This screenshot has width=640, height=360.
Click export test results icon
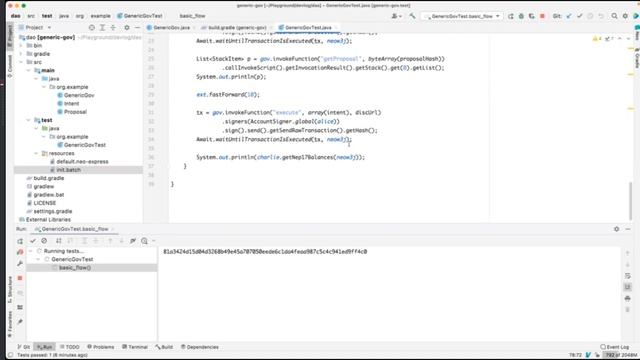(133, 241)
